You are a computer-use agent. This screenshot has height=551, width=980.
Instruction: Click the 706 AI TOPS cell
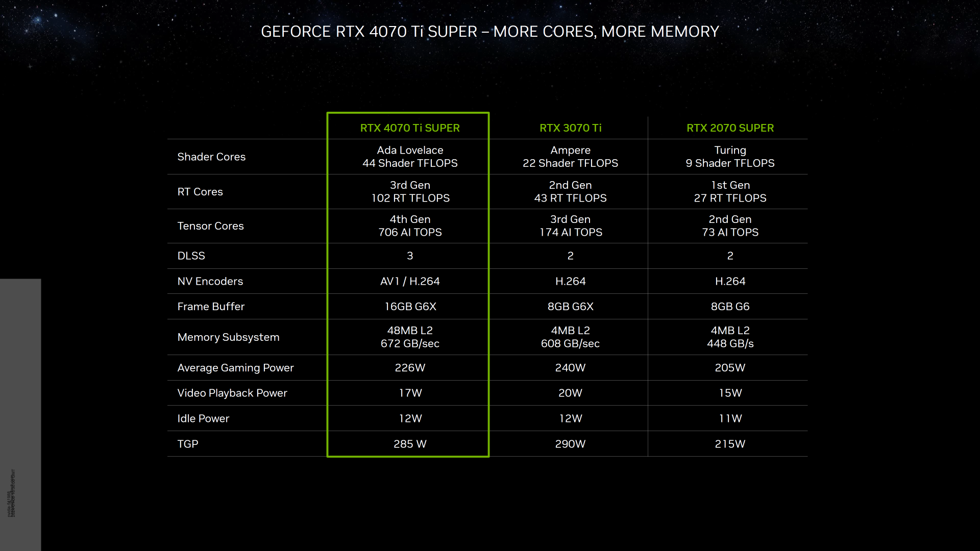(x=410, y=232)
